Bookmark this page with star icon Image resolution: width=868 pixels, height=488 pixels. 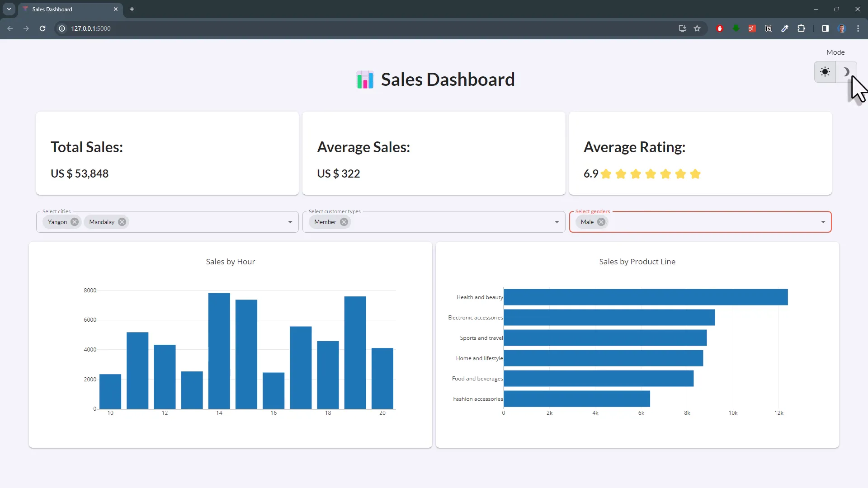(x=697, y=28)
